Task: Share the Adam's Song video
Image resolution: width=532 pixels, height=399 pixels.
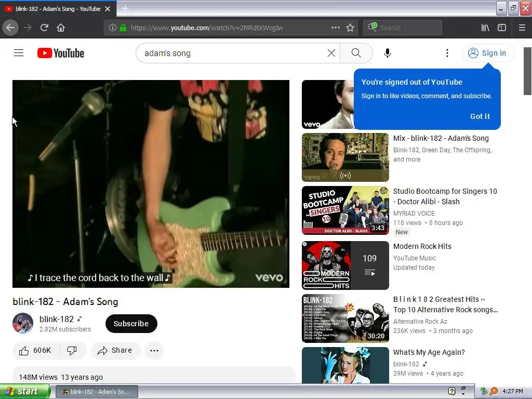Action: (x=115, y=351)
